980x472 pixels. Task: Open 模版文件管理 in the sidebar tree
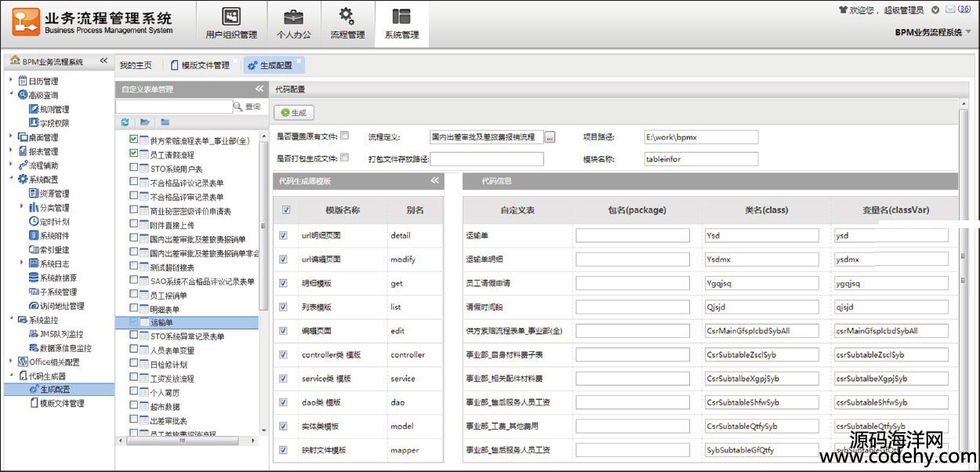[x=56, y=404]
